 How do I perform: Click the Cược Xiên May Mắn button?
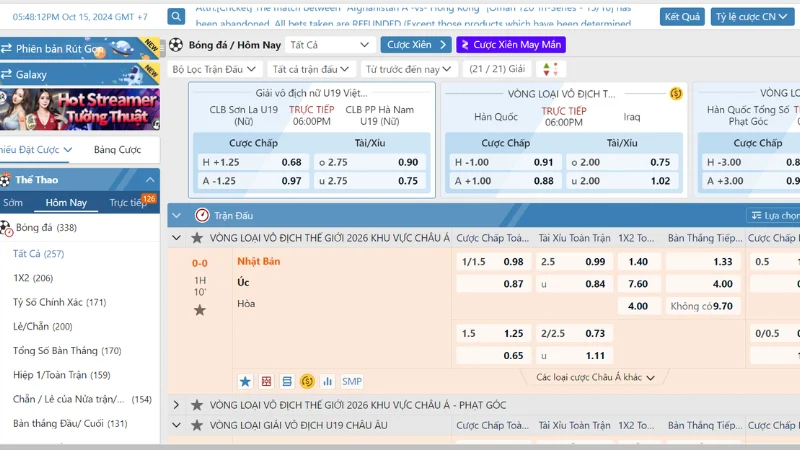coord(510,45)
